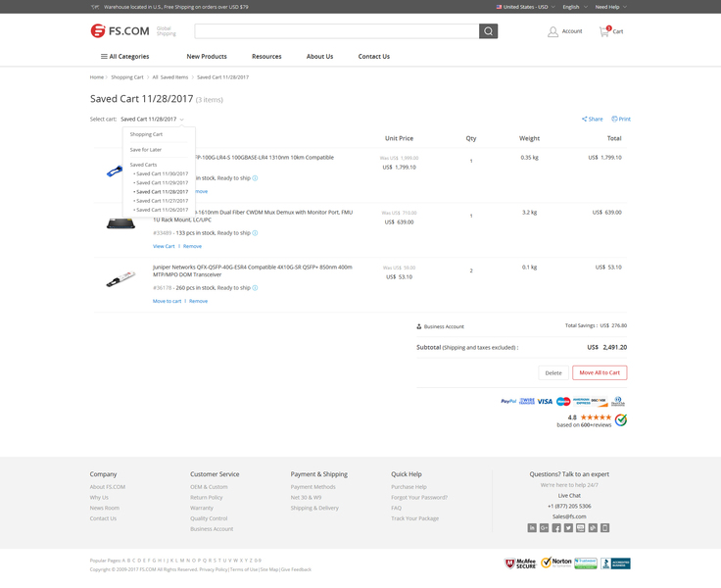This screenshot has width=721, height=588.
Task: Click the FS.COM logo
Action: pos(120,30)
